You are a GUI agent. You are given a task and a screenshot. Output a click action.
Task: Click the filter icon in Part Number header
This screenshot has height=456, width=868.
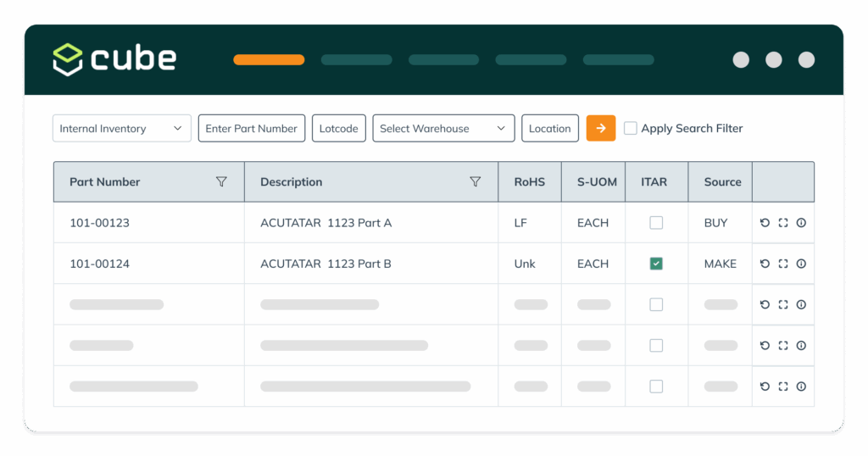[221, 181]
